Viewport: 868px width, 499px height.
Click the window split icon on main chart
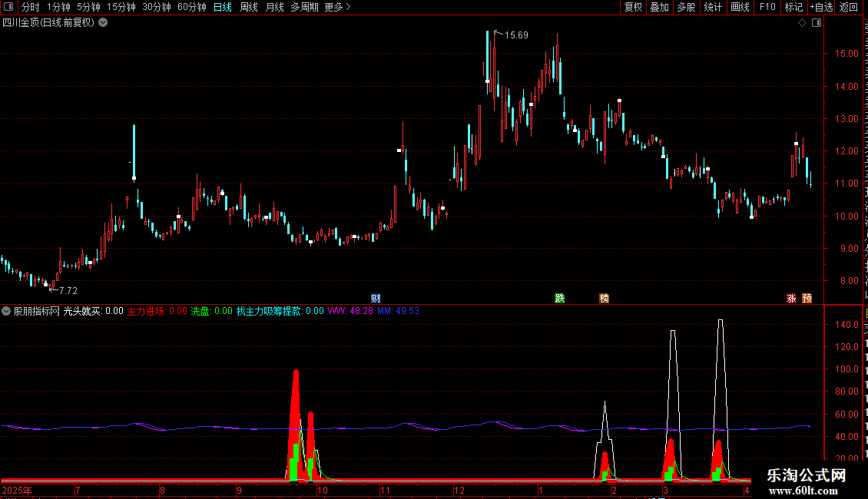pyautogui.click(x=817, y=23)
